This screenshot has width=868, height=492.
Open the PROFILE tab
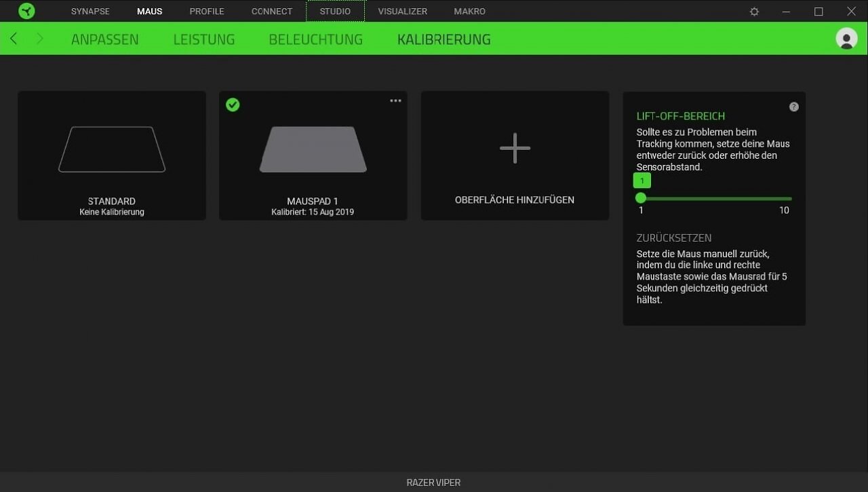(207, 12)
